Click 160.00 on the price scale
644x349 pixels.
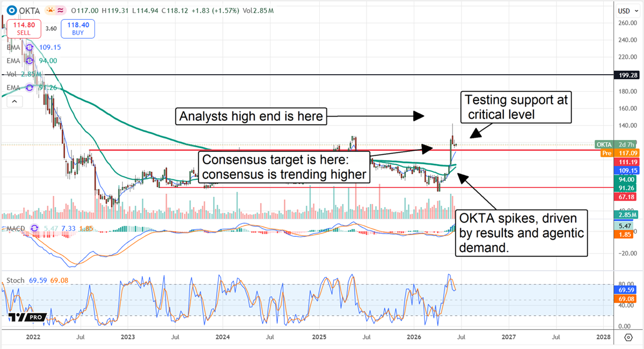click(x=628, y=108)
